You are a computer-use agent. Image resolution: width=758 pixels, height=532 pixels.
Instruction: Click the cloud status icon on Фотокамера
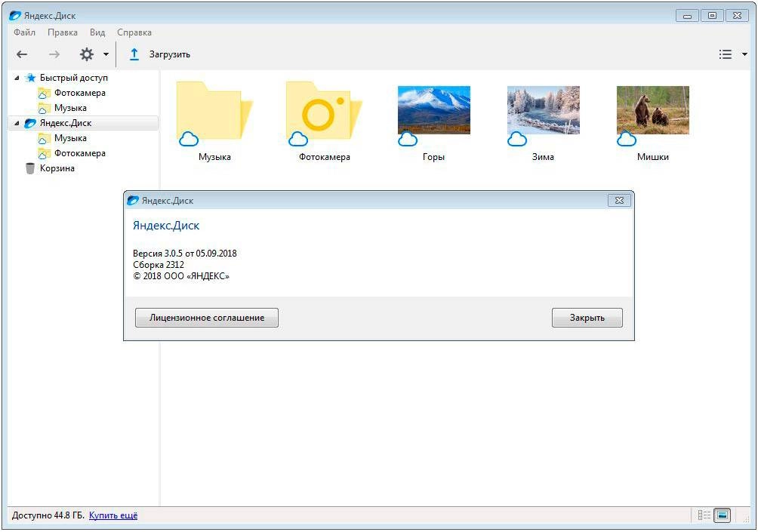coord(298,139)
